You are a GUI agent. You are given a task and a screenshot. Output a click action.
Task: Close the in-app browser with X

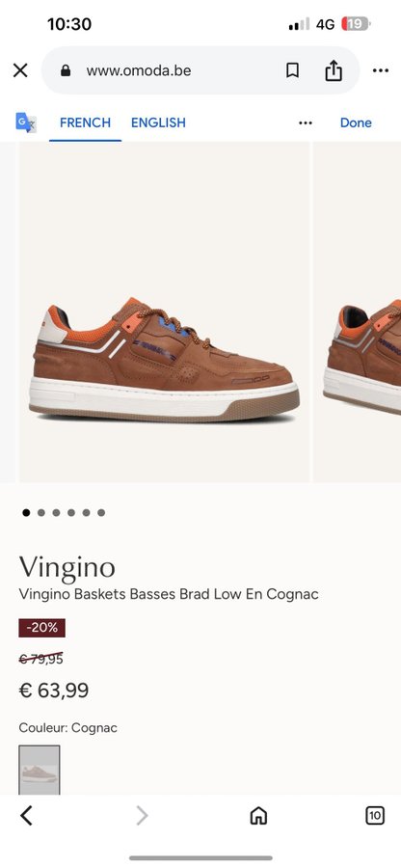point(20,70)
